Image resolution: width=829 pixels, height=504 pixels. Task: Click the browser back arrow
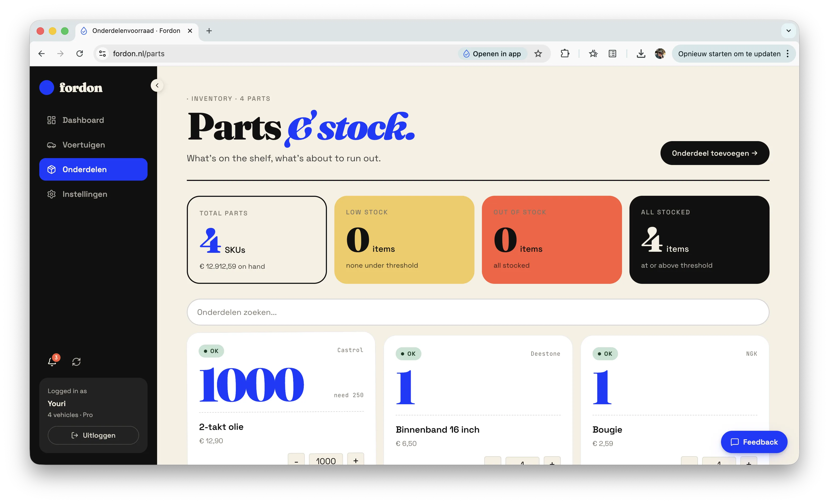pos(41,54)
